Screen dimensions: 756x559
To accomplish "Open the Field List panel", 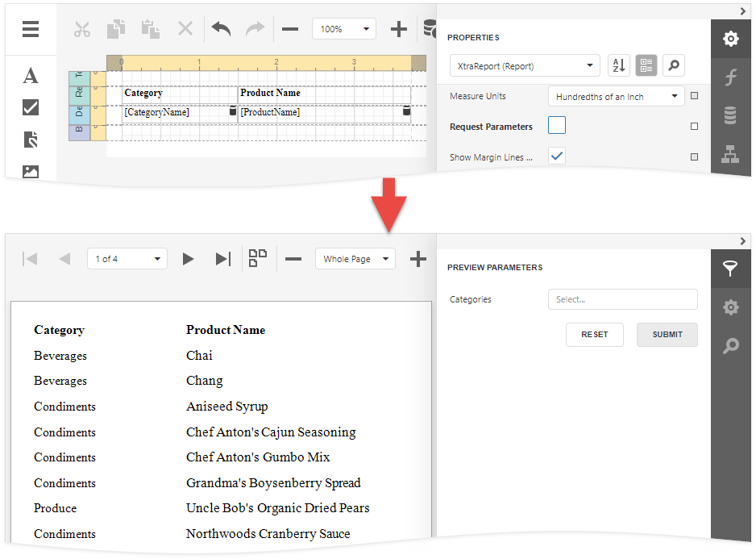I will pos(730,115).
